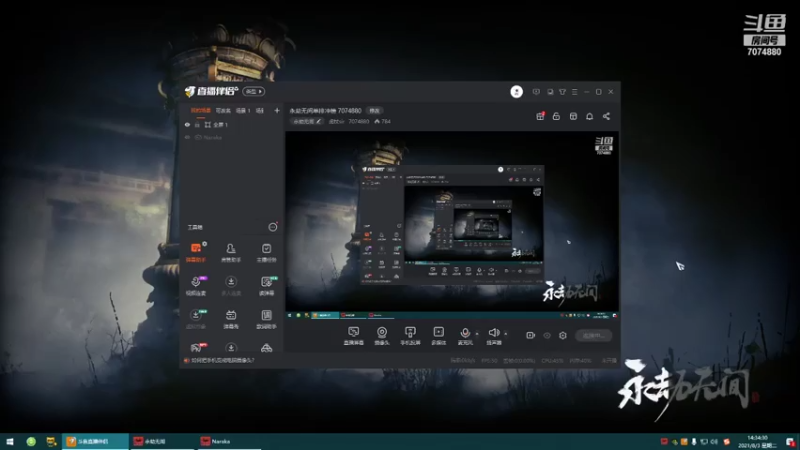800x450 pixels.
Task: Click the start streaming button
Action: [x=593, y=336]
